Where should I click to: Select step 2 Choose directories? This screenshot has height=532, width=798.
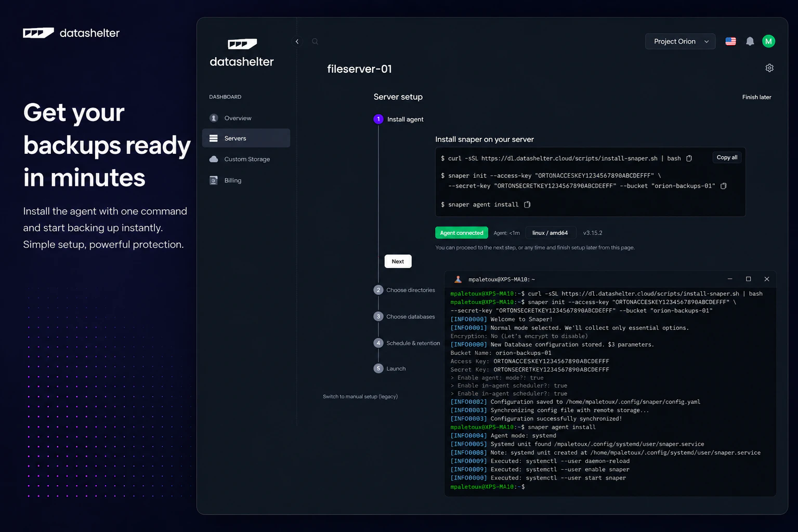click(x=404, y=290)
